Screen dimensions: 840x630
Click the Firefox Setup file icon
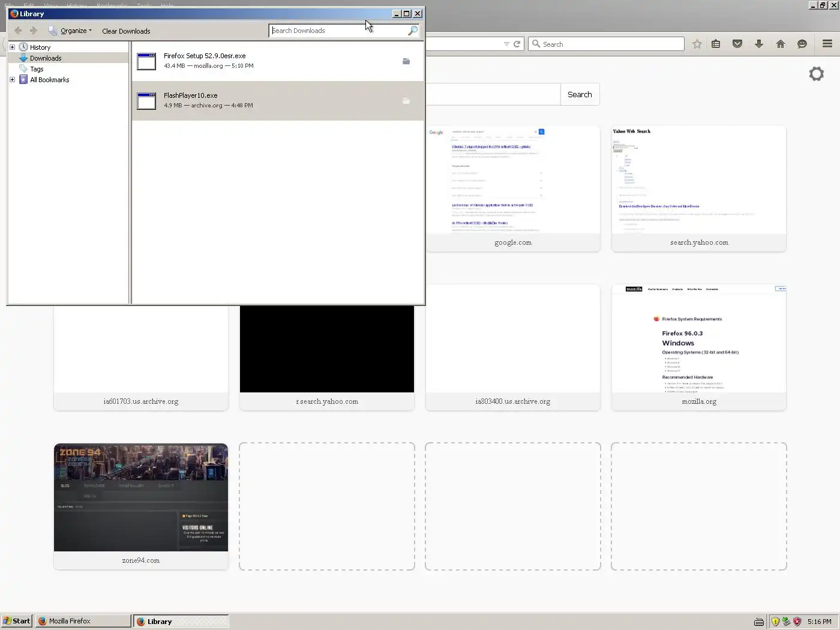coord(146,61)
